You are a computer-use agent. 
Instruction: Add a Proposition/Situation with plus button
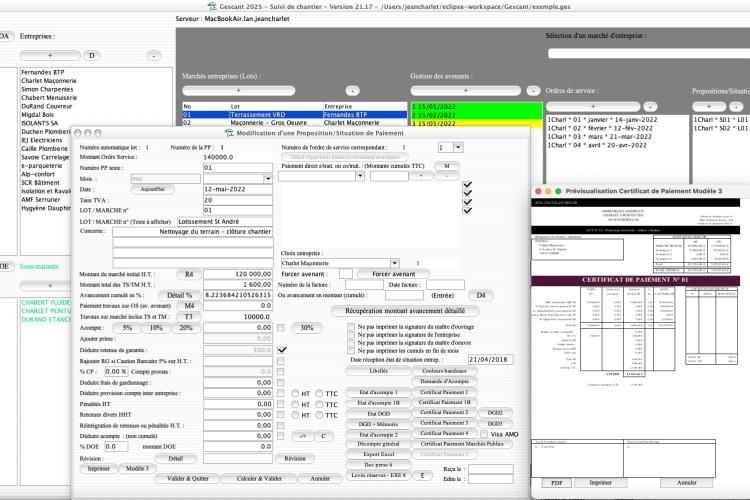[709, 106]
